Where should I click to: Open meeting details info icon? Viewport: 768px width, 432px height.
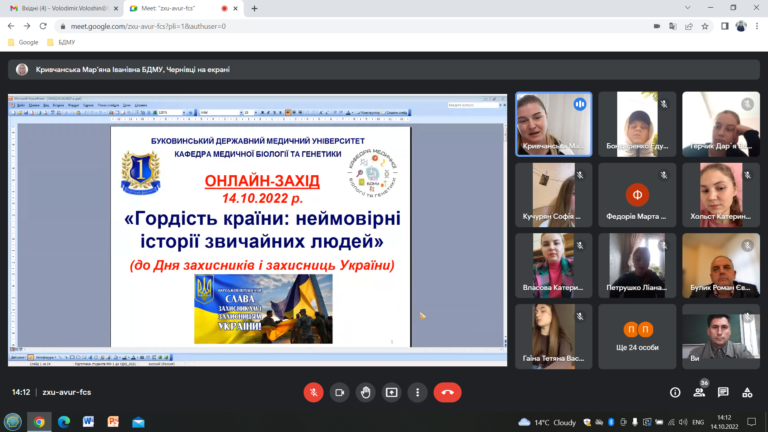(675, 392)
